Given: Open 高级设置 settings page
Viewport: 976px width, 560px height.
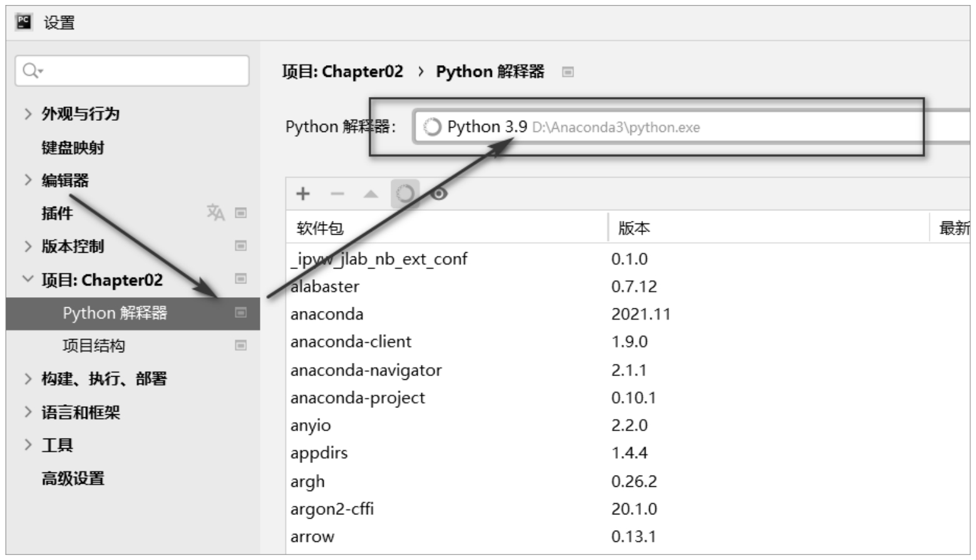Looking at the screenshot, I should [x=73, y=479].
